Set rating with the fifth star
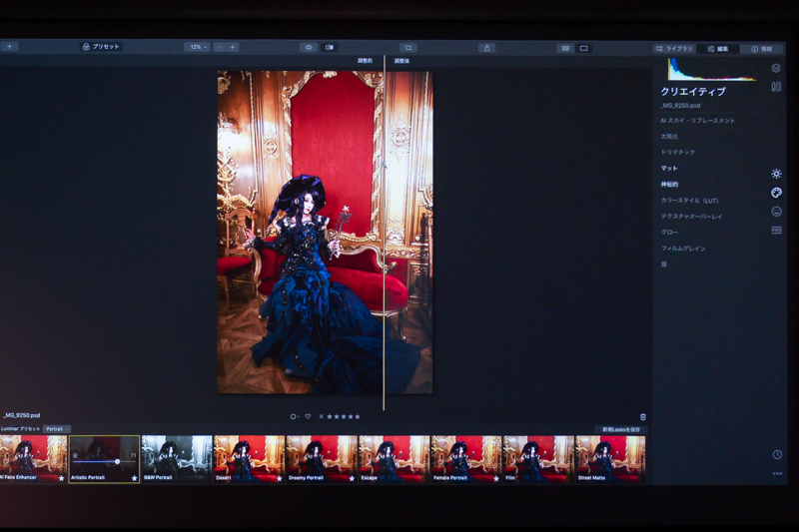Image resolution: width=799 pixels, height=532 pixels. (358, 416)
